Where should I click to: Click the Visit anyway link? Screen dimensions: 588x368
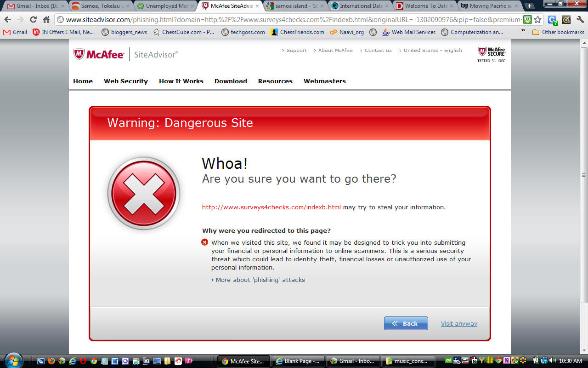click(459, 323)
